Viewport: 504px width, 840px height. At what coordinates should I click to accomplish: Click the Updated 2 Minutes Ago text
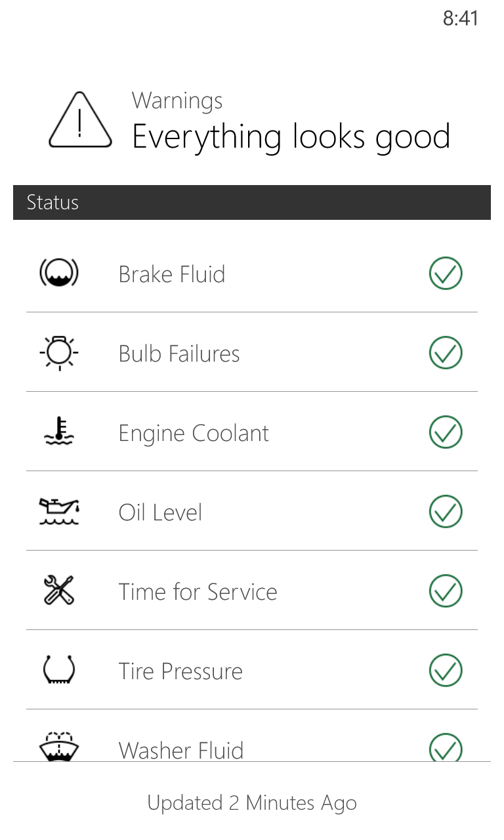[252, 803]
